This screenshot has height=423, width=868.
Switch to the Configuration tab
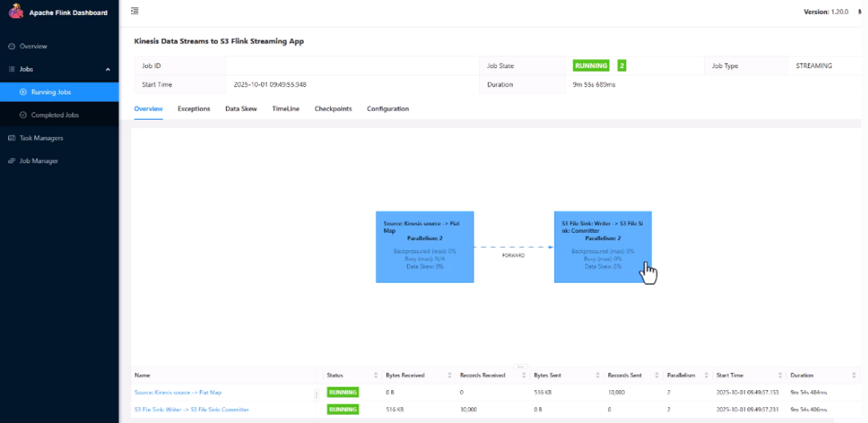388,109
